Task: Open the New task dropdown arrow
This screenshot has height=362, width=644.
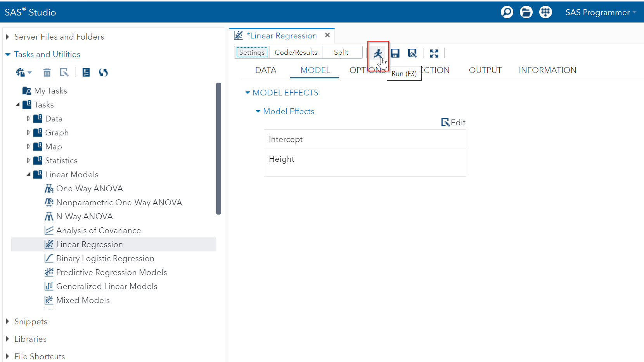Action: [x=29, y=72]
